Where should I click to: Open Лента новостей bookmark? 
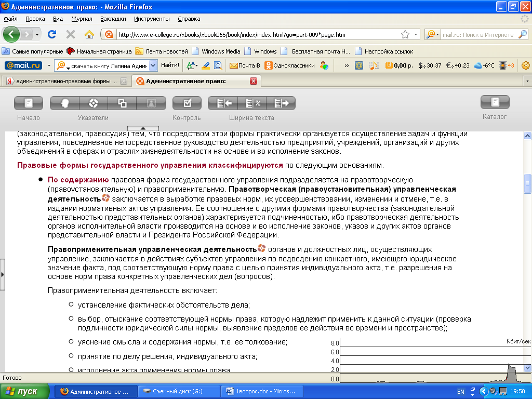pos(162,51)
